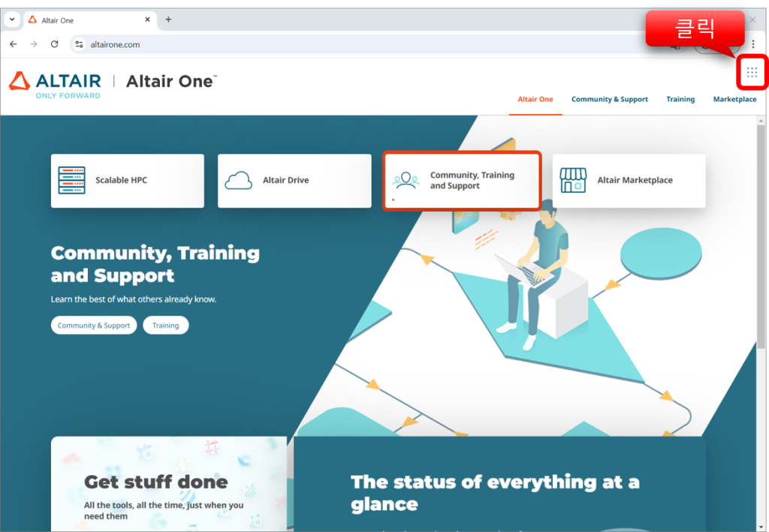Viewport: 769px width, 532px height.
Task: Click the Training pill button in the banner
Action: point(166,325)
